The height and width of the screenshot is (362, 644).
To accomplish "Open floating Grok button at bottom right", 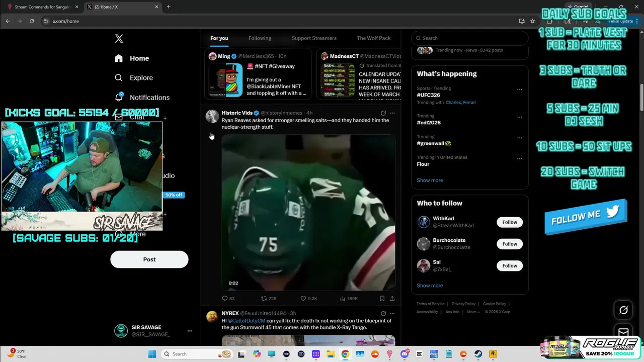I will (623, 310).
